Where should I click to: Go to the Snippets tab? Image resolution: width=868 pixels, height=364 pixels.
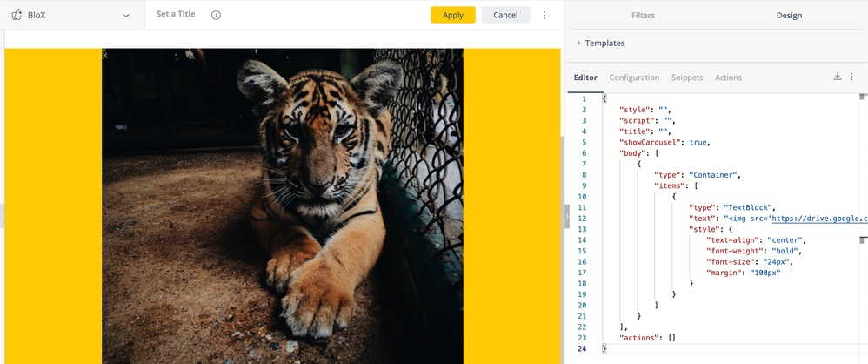click(687, 78)
